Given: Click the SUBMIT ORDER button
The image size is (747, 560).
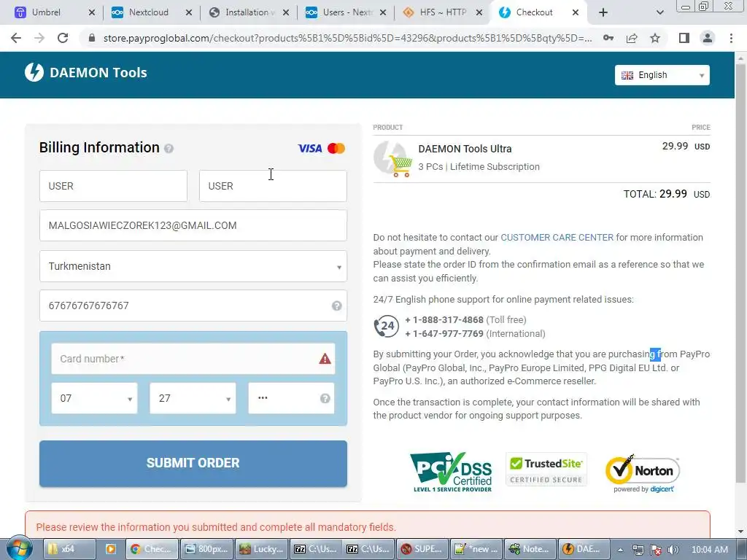Looking at the screenshot, I should (x=193, y=463).
